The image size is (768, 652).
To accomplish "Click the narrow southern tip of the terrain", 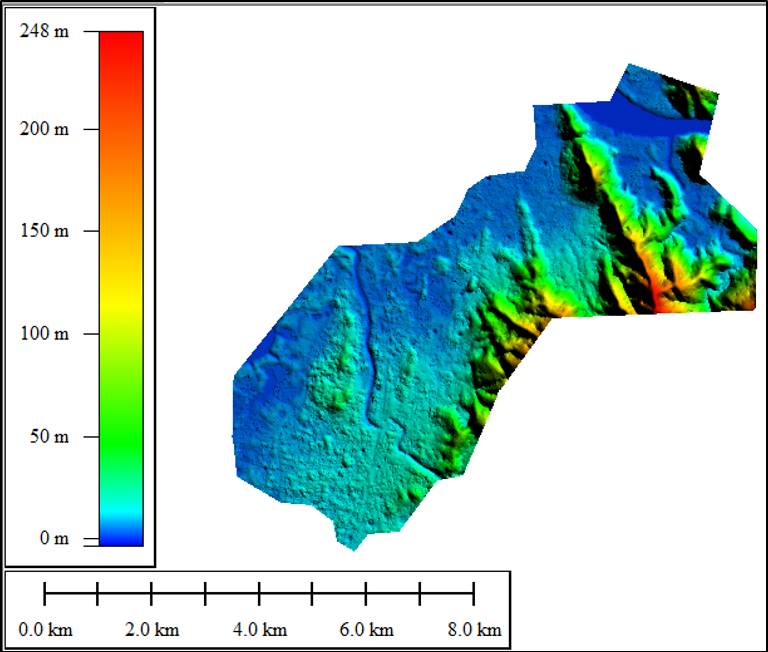I will (350, 542).
